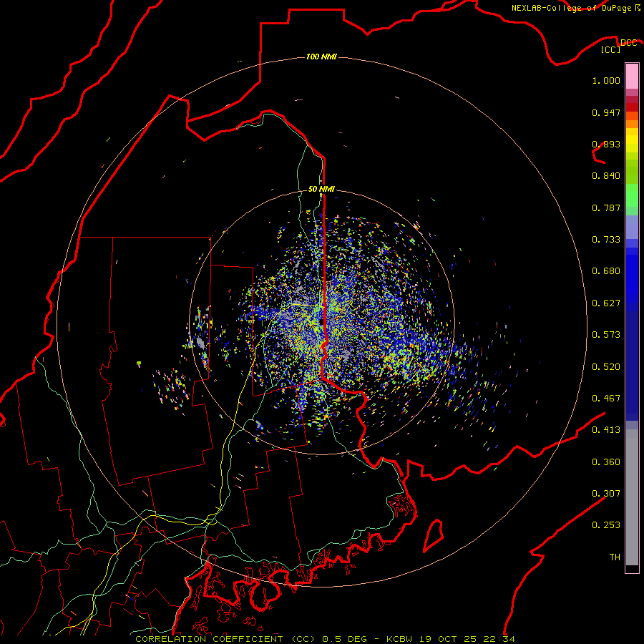This screenshot has height=644, width=644.
Task: Click the 22:34 timestamp
Action: tap(499, 639)
